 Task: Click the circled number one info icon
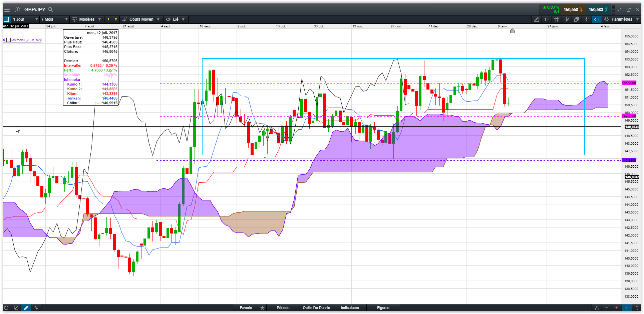pyautogui.click(x=17, y=10)
